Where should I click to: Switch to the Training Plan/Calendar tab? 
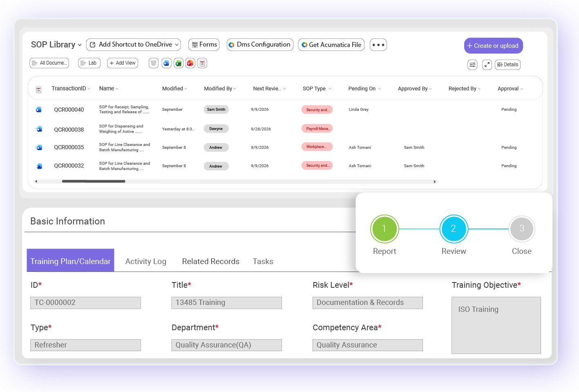(x=70, y=260)
